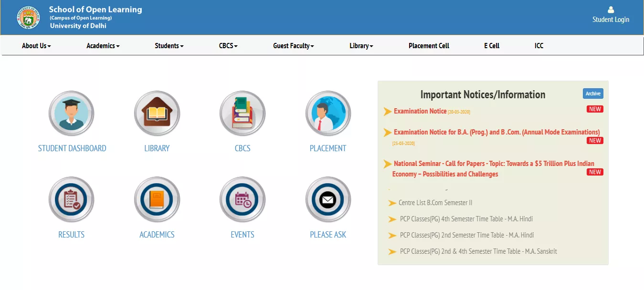Open the Library book house icon
644x290 pixels.
157,114
